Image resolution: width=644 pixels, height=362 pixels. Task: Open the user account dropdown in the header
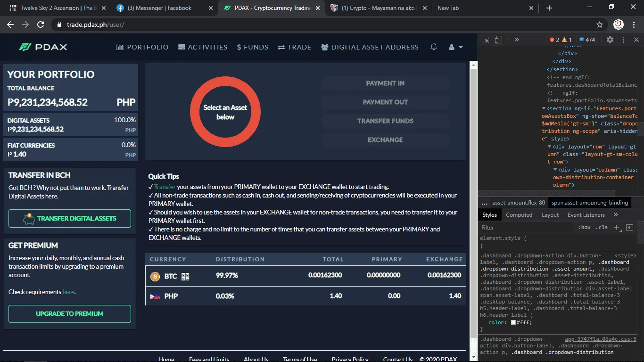click(455, 47)
